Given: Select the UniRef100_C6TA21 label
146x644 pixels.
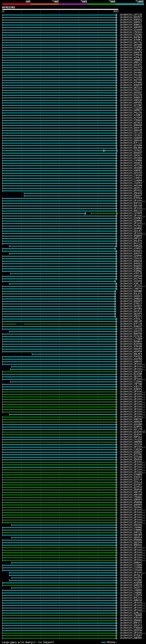Looking at the screenshot, I should pyautogui.click(x=131, y=151).
